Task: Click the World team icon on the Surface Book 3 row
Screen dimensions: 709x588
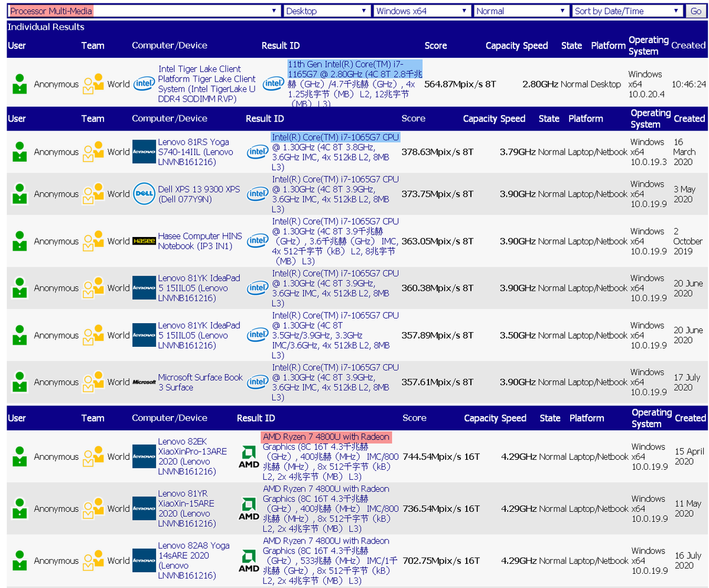Action: point(93,382)
